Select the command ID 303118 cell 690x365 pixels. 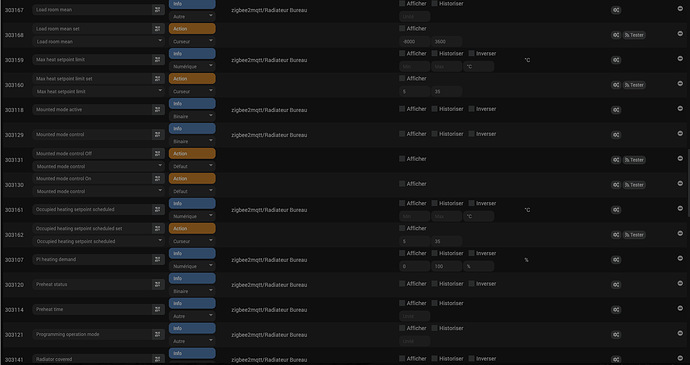(x=14, y=110)
